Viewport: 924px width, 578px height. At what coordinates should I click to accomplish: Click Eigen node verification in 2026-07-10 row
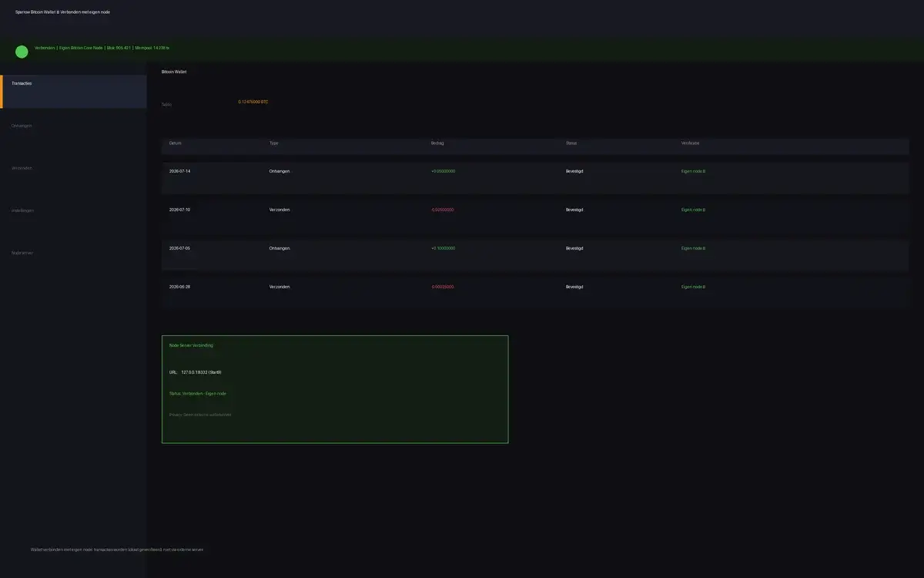[693, 210]
